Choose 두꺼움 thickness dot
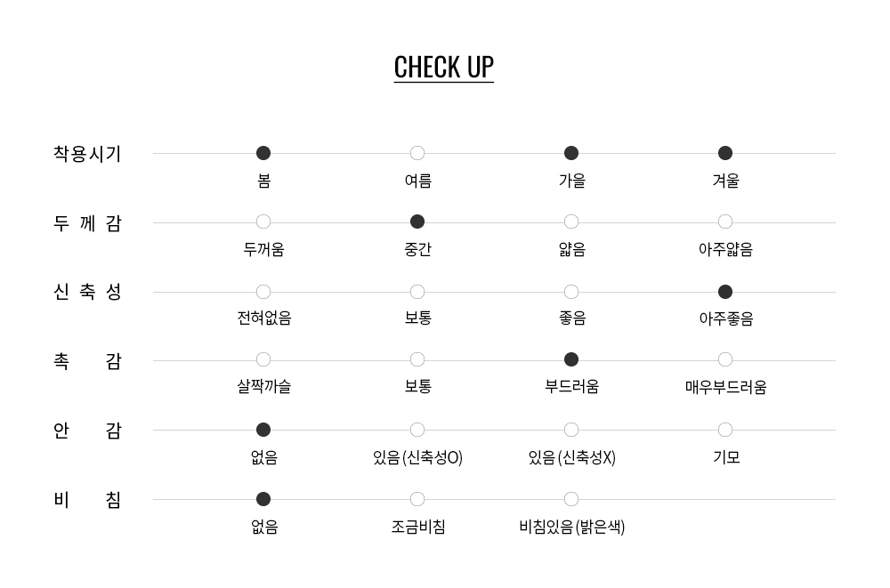This screenshot has height=588, width=890. pyautogui.click(x=263, y=222)
